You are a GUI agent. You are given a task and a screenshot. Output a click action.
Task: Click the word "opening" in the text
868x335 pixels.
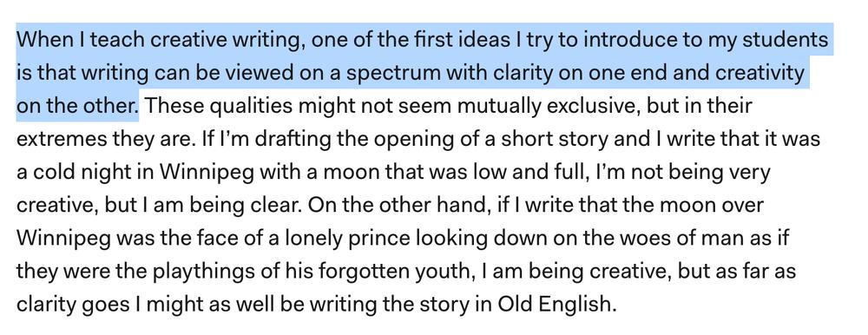pyautogui.click(x=410, y=140)
